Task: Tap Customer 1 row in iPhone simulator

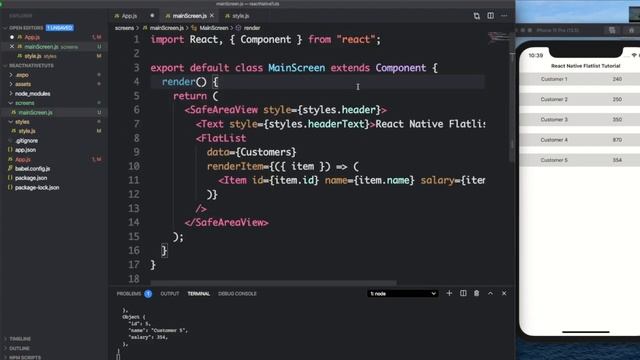Action: click(x=580, y=79)
